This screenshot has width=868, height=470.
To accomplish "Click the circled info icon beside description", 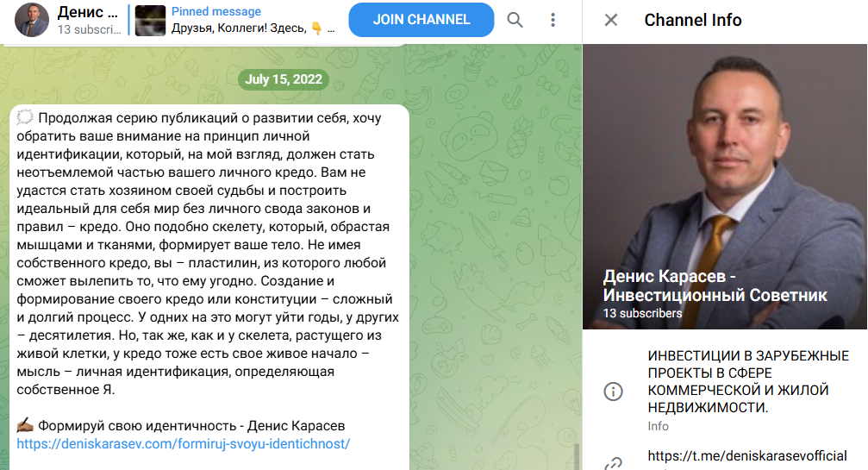I will [613, 392].
